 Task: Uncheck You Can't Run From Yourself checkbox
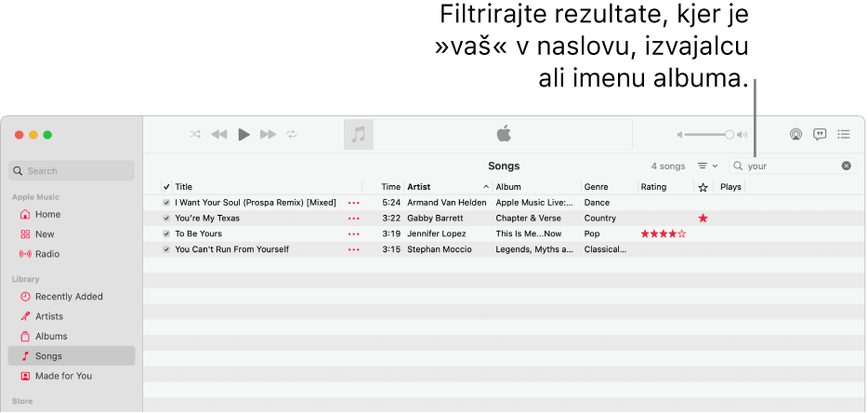click(x=166, y=249)
